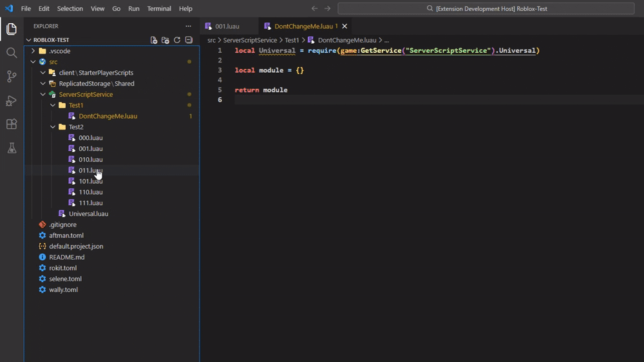Click the README.md info icon
The width and height of the screenshot is (644, 362).
pos(43,257)
